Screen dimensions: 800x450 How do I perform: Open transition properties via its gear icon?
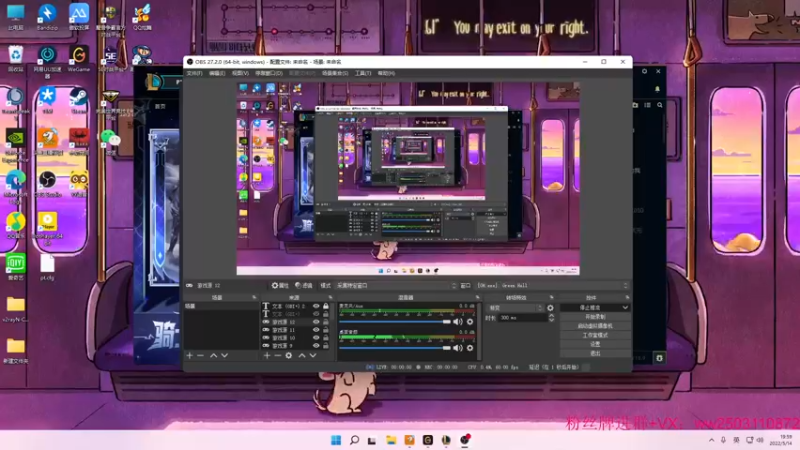click(550, 308)
